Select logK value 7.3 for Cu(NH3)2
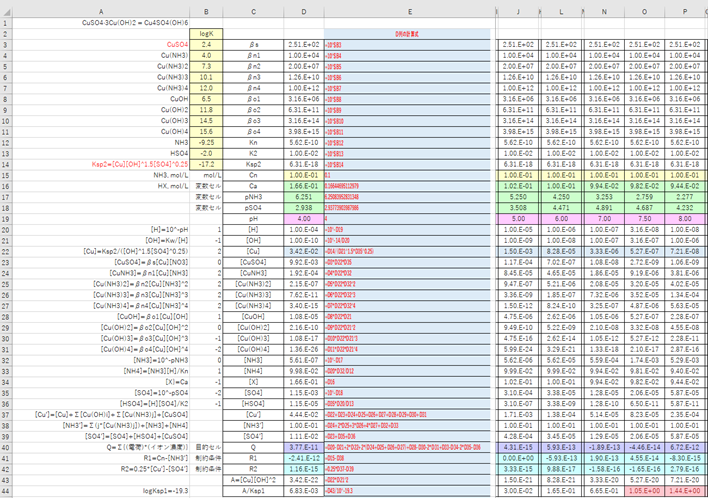 coord(206,66)
